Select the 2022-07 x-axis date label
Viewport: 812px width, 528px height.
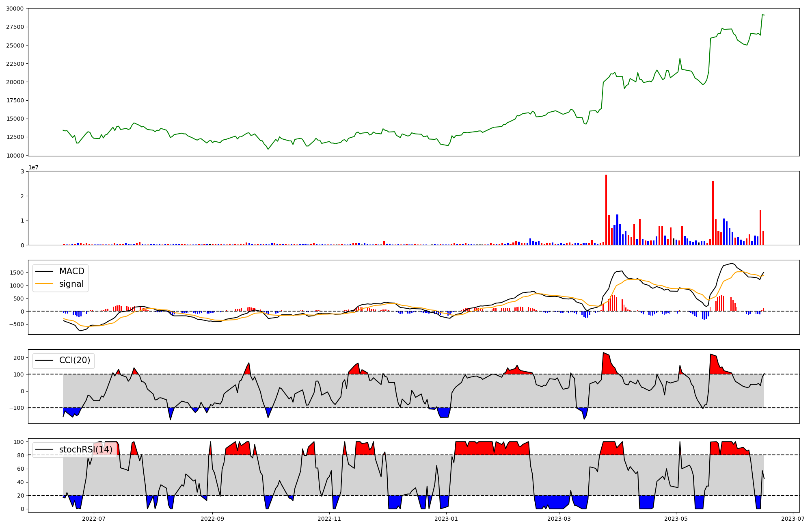pyautogui.click(x=94, y=519)
